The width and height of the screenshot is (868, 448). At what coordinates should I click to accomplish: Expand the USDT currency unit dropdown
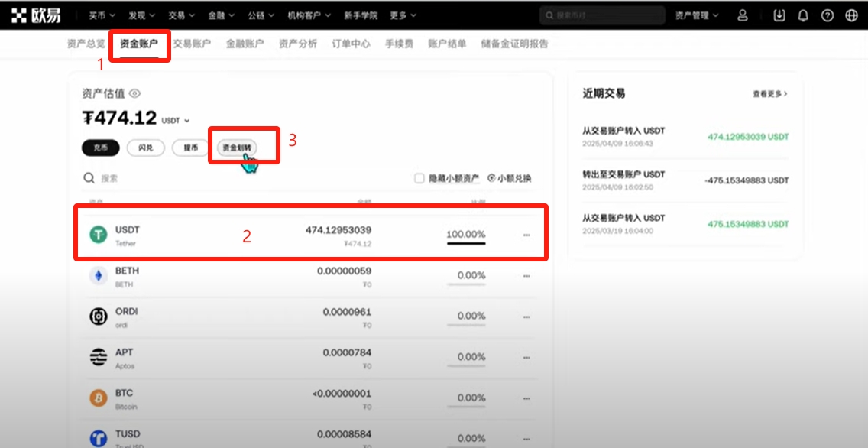coord(177,120)
